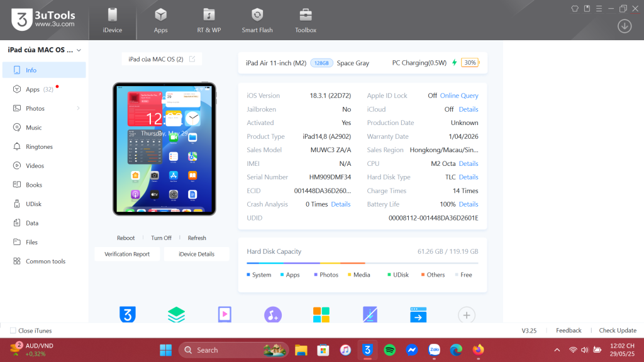Viewport: 644px width, 362px height.
Task: Refresh the device info
Action: tap(197, 238)
